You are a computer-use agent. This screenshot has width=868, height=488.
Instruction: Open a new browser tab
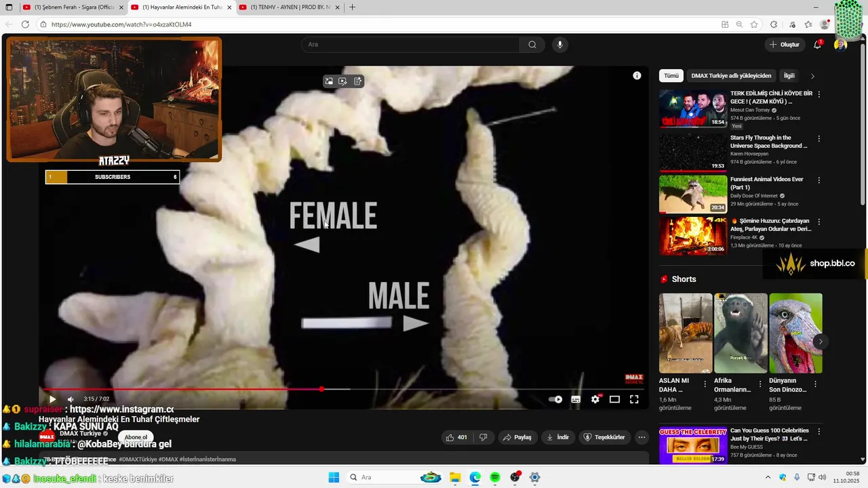(352, 7)
